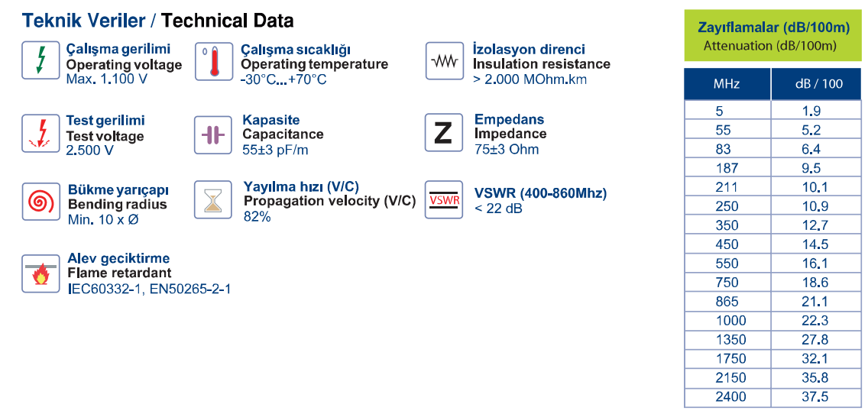Click the resistor insulation resistance icon
This screenshot has width=868, height=414.
444,60
